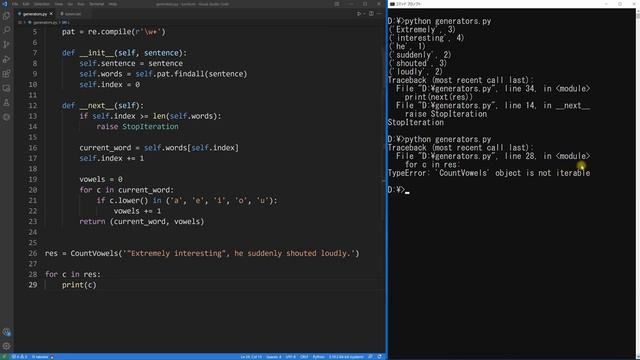
Task: Place cursor on 'raise StopIteration' line
Action: point(137,127)
